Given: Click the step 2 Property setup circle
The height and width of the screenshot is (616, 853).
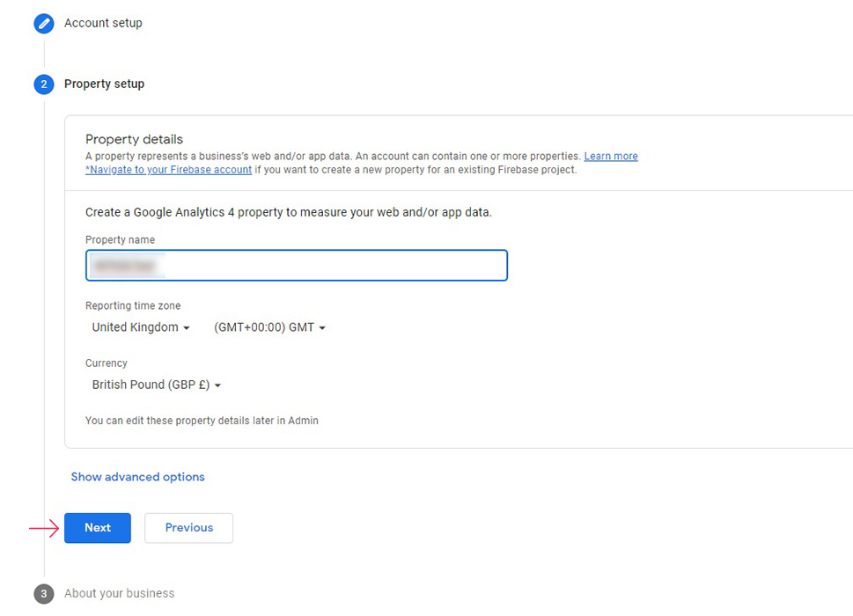Looking at the screenshot, I should click(x=44, y=84).
